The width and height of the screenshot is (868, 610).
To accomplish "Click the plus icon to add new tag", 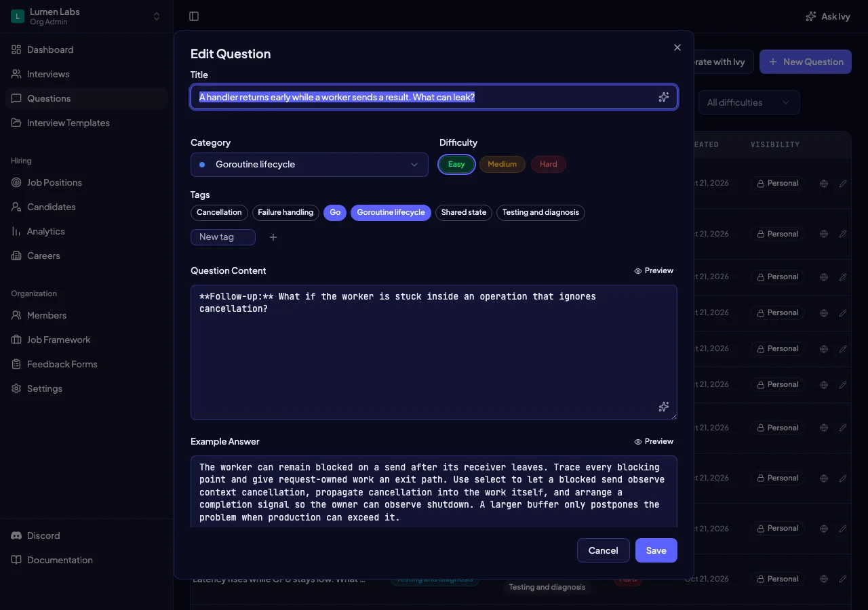I will tap(273, 237).
